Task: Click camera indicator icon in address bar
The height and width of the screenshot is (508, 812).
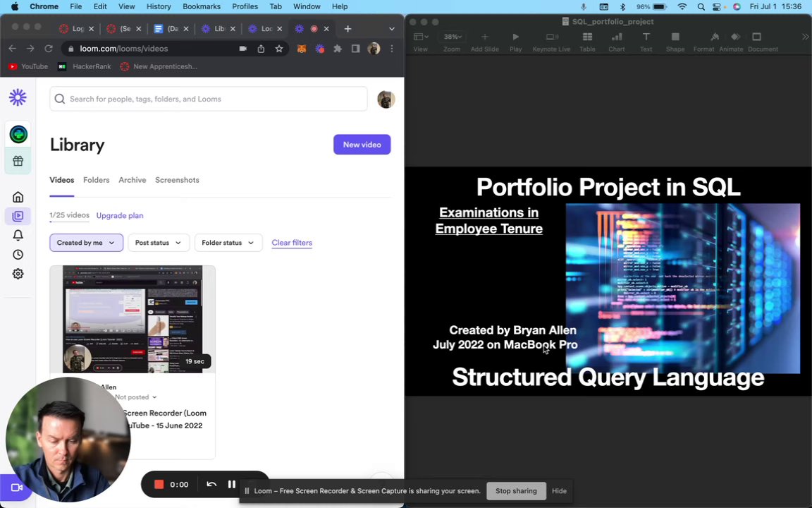Action: pyautogui.click(x=243, y=49)
